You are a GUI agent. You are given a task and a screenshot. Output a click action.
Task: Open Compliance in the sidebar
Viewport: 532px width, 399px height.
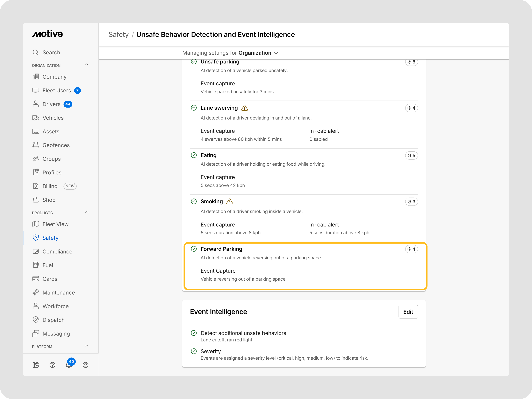57,252
